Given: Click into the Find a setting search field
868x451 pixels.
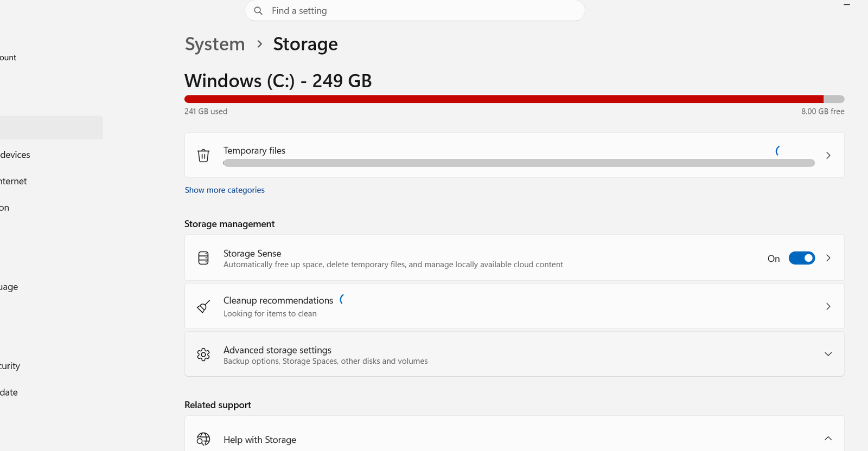Looking at the screenshot, I should 415,11.
